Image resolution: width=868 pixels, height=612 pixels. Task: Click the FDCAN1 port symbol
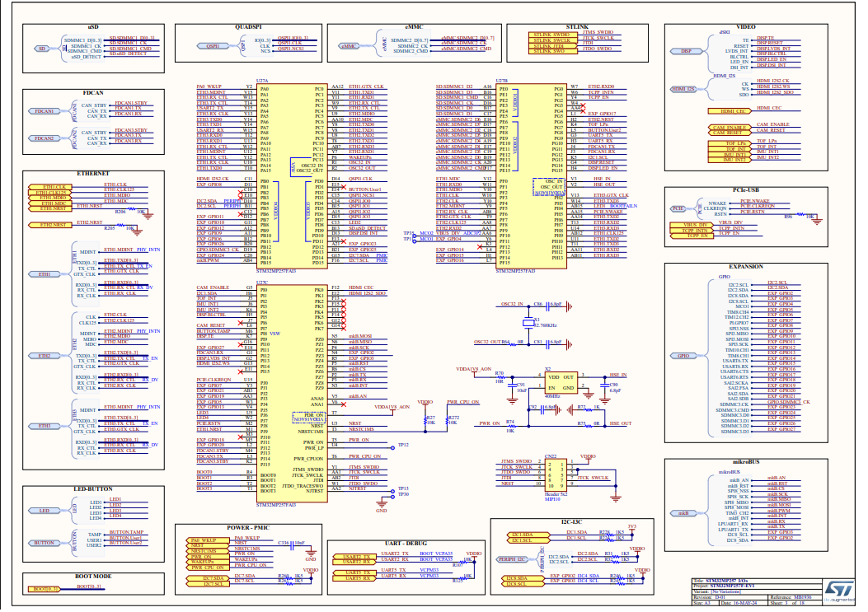point(45,110)
